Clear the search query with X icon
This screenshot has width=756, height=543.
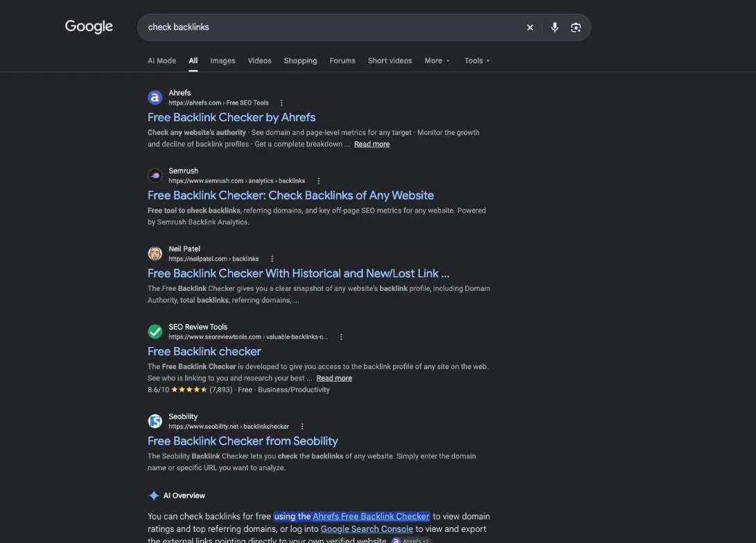pos(530,28)
